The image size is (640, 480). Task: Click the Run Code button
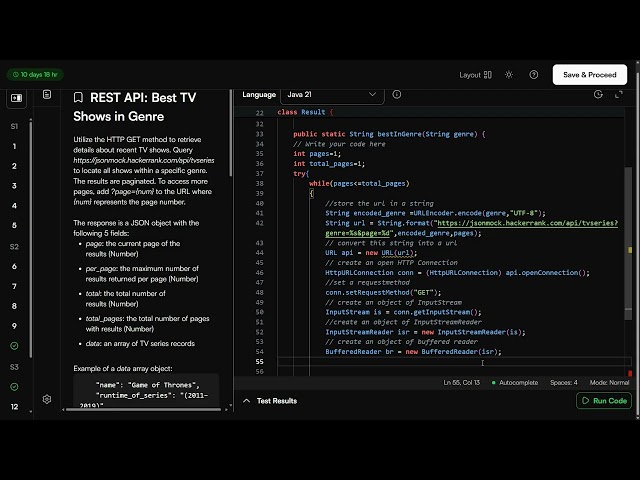click(x=604, y=401)
